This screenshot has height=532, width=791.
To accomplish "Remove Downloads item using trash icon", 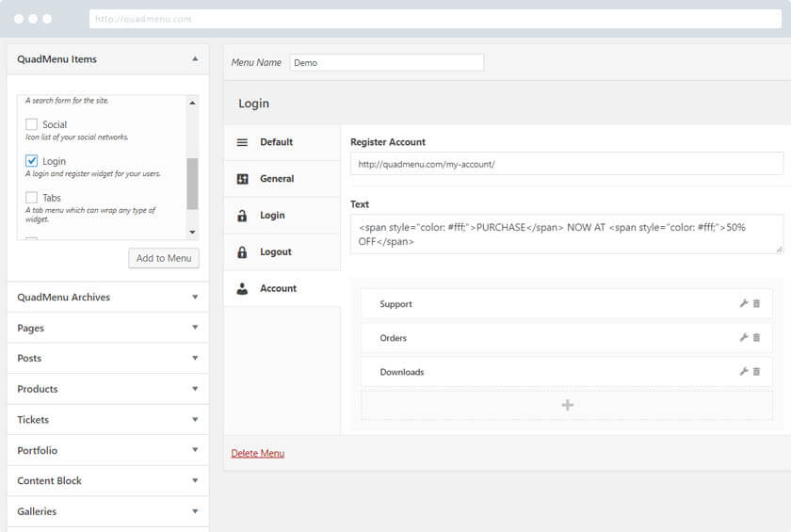I will click(756, 372).
